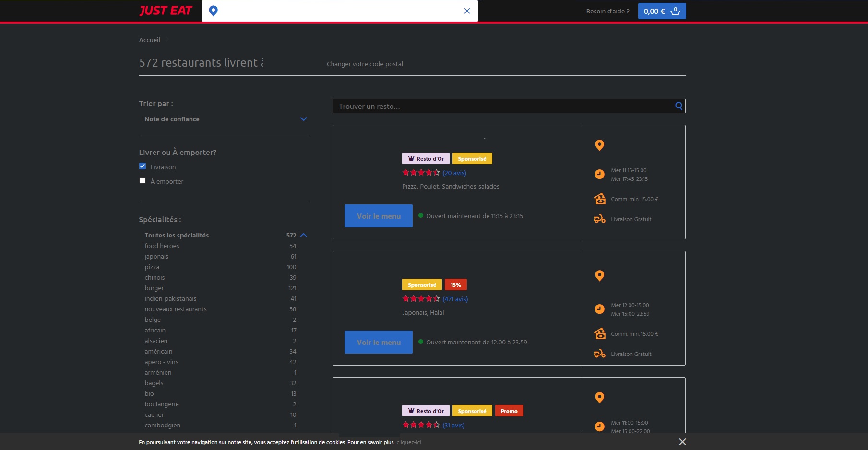Click the map pin above Mer 11:00-15:00
This screenshot has height=450, width=868.
coord(599,397)
